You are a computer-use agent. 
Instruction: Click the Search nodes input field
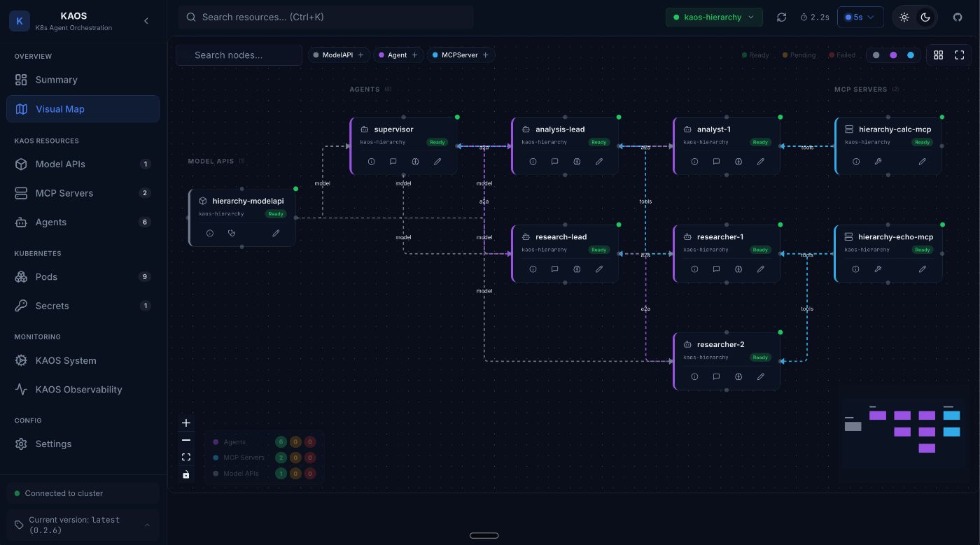pos(239,55)
